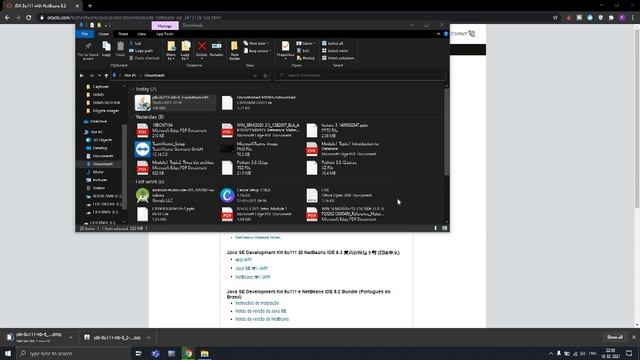Go up one folder level arrow

[106, 76]
